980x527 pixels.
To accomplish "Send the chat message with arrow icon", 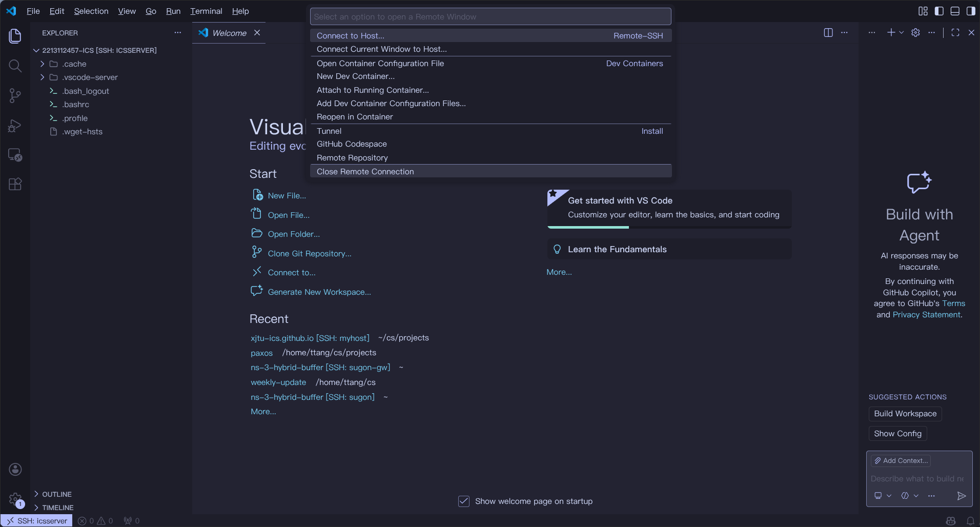I will pos(961,496).
